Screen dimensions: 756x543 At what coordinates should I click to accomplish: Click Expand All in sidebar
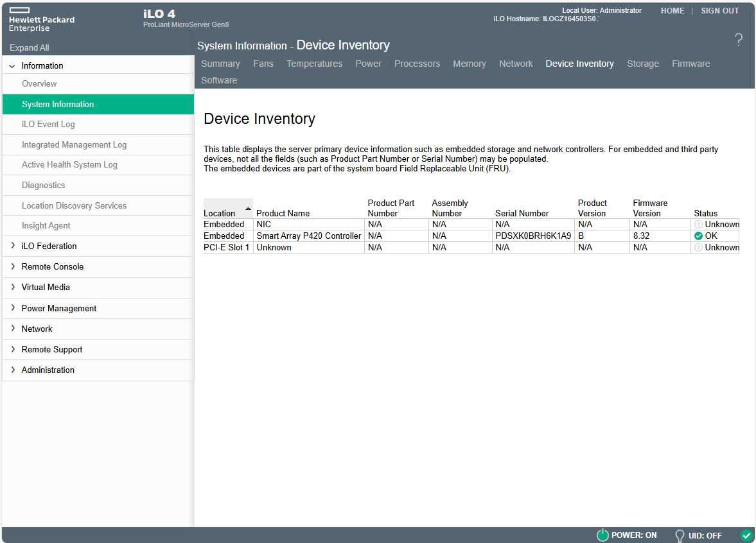tap(30, 47)
